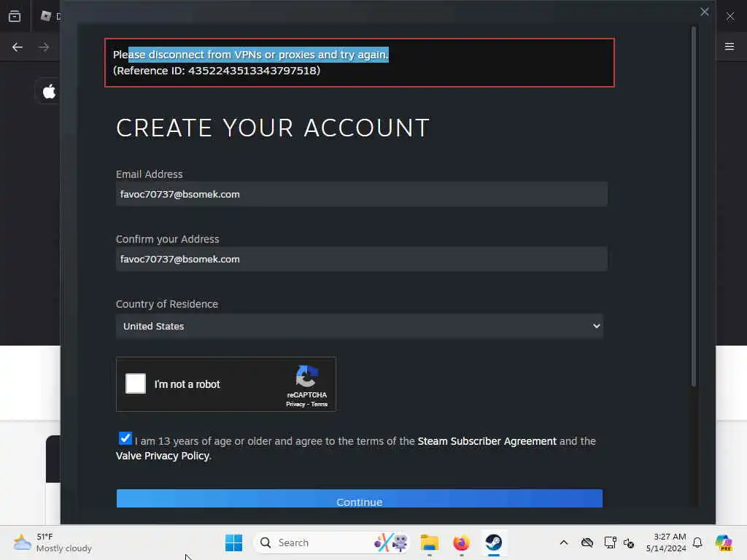The width and height of the screenshot is (747, 560).
Task: Open the Steam Subscriber Agreement link
Action: (x=487, y=441)
